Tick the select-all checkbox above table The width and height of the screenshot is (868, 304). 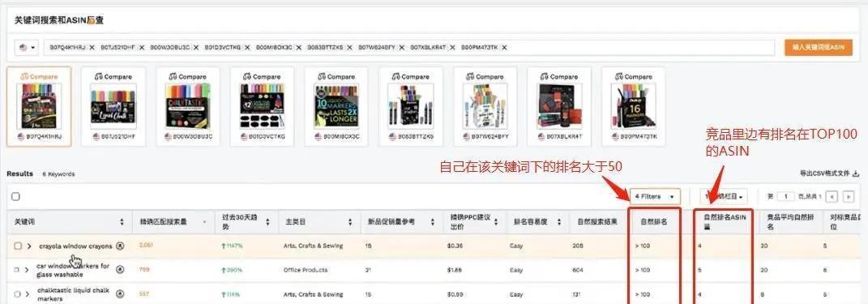pos(15,196)
